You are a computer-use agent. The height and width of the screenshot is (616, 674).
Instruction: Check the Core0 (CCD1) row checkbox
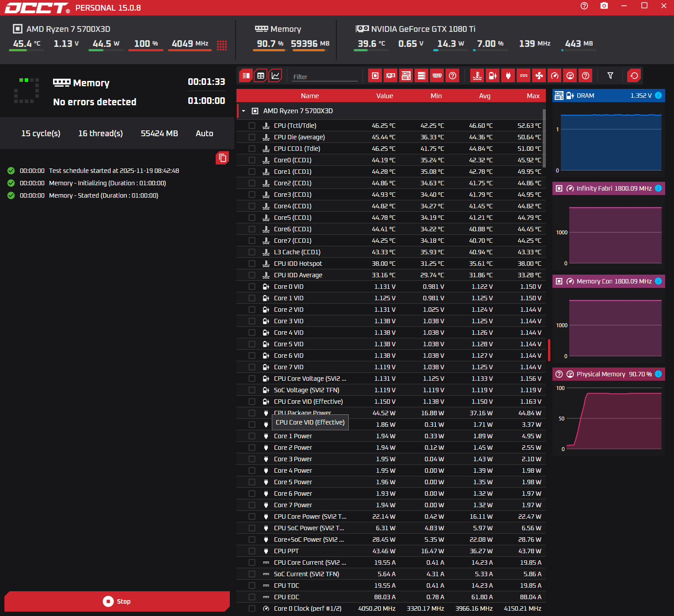pos(252,160)
